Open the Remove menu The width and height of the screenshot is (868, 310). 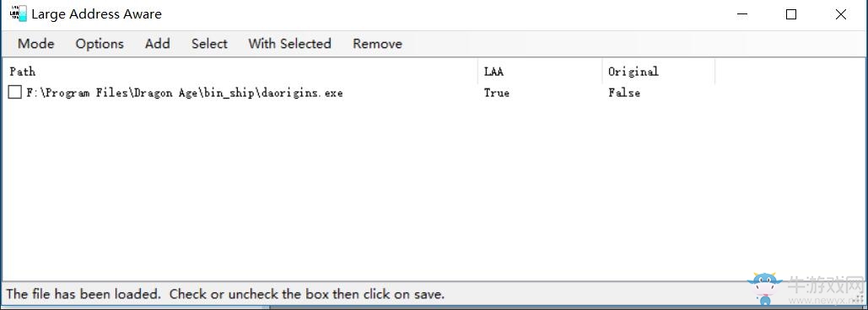pos(378,44)
